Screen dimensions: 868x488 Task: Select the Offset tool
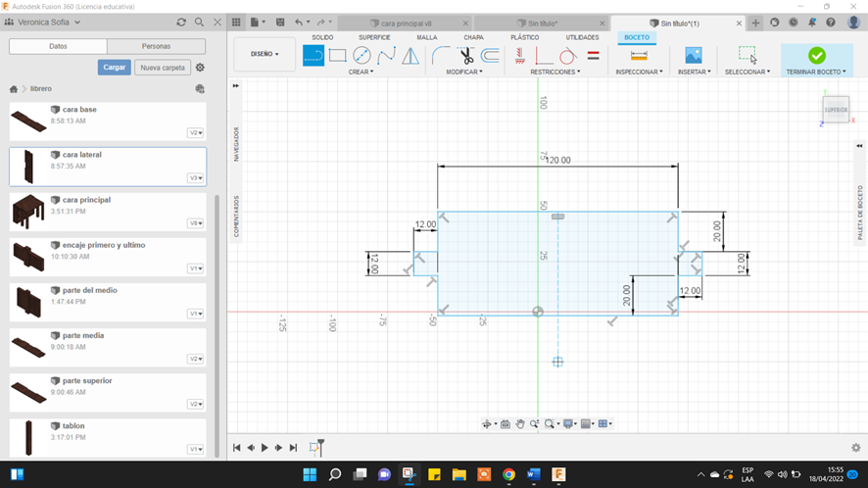point(490,56)
